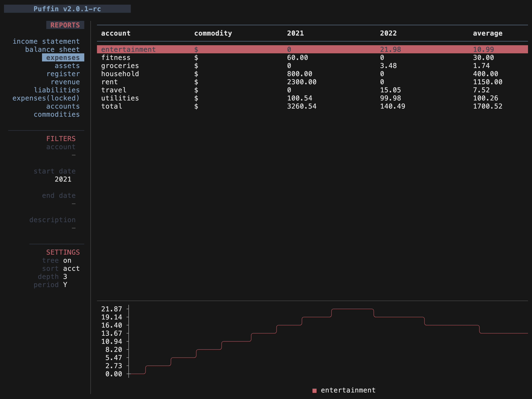
Task: Edit the account filter field
Action: click(73, 155)
